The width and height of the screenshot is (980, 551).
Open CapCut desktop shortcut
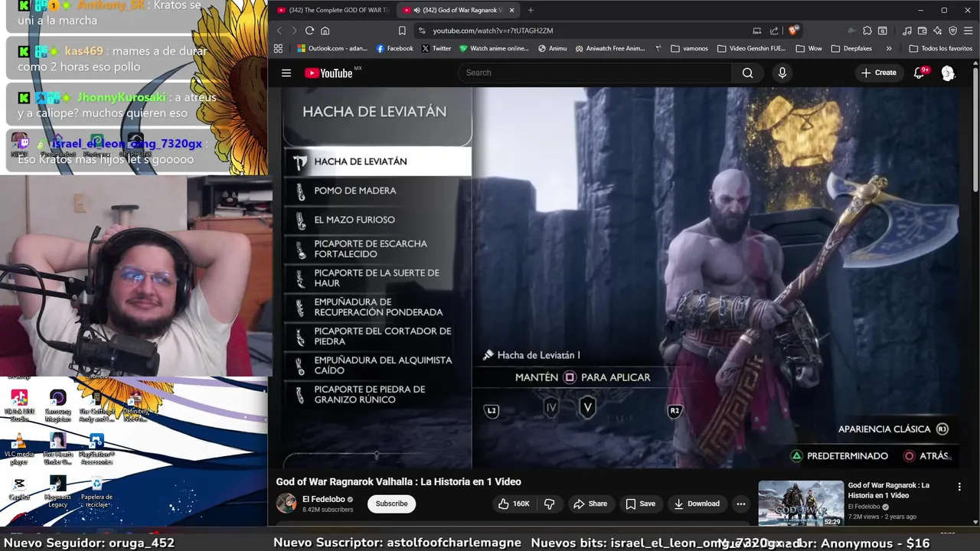click(x=19, y=488)
